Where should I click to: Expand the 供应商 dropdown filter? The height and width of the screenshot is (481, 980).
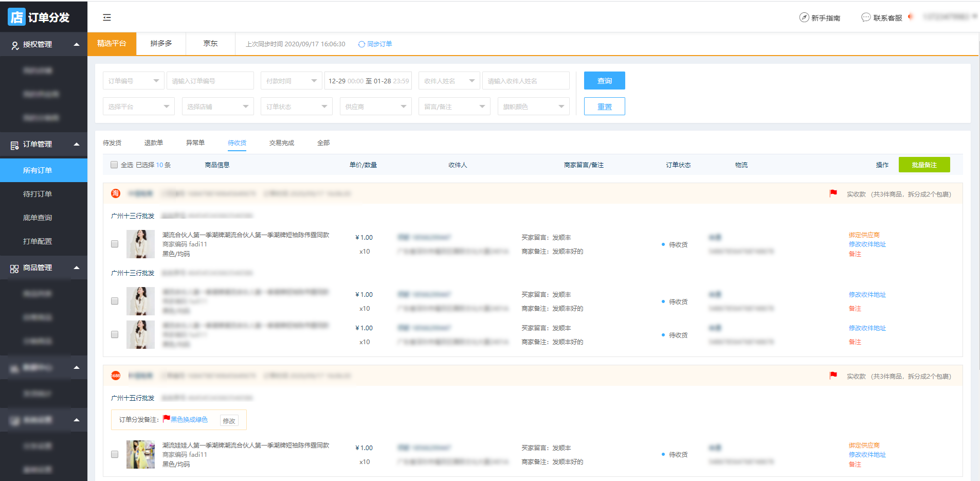pos(375,106)
